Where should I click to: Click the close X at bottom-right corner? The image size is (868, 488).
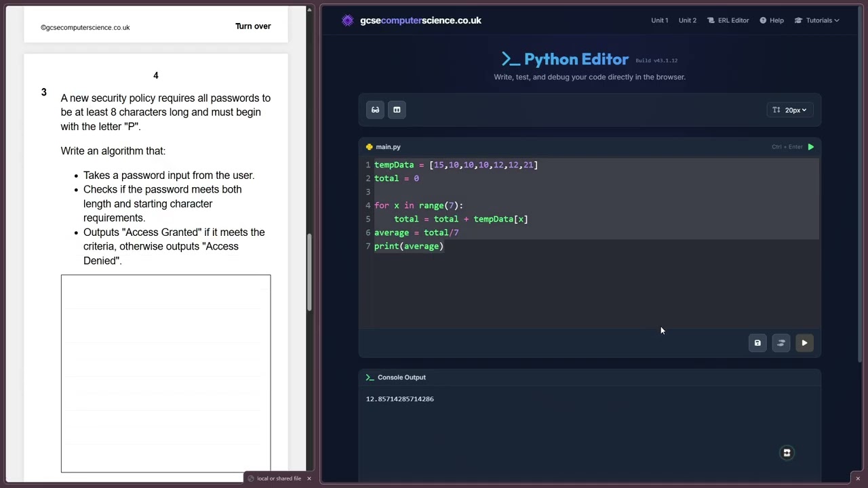coord(857,479)
